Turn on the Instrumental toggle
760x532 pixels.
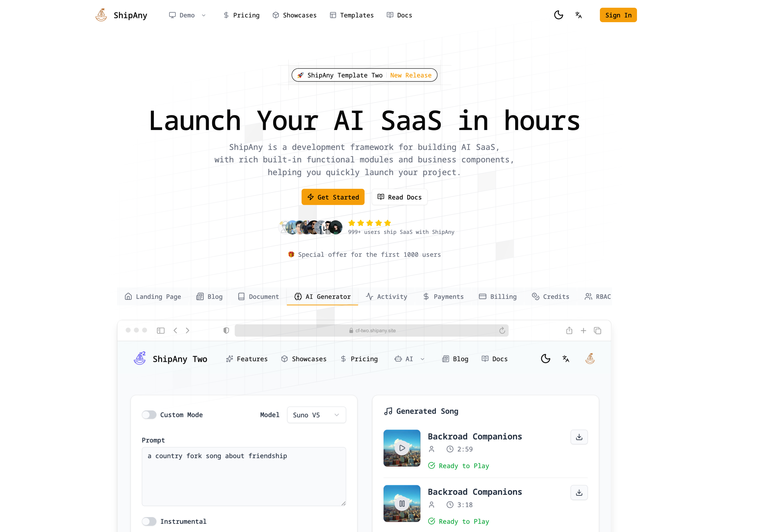click(x=149, y=521)
